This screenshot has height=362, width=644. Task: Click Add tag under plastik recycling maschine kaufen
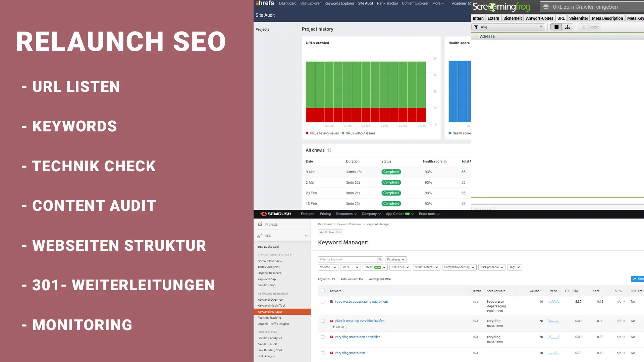[x=338, y=327]
